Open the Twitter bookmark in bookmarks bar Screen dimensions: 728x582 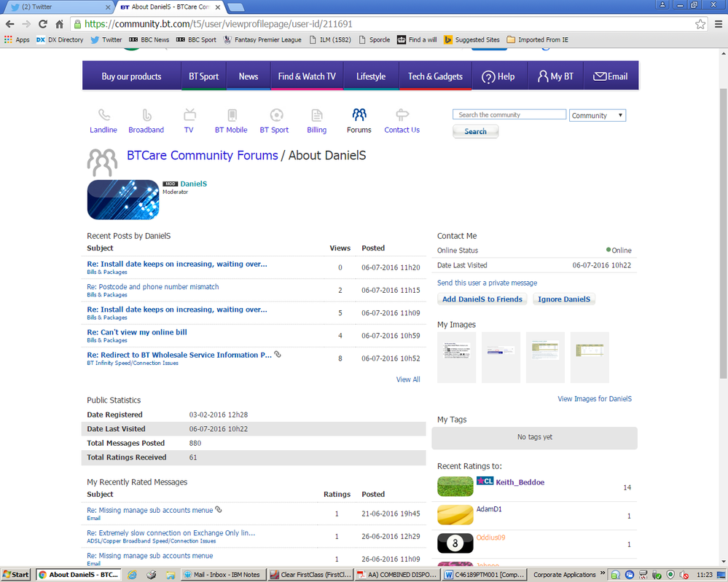106,40
